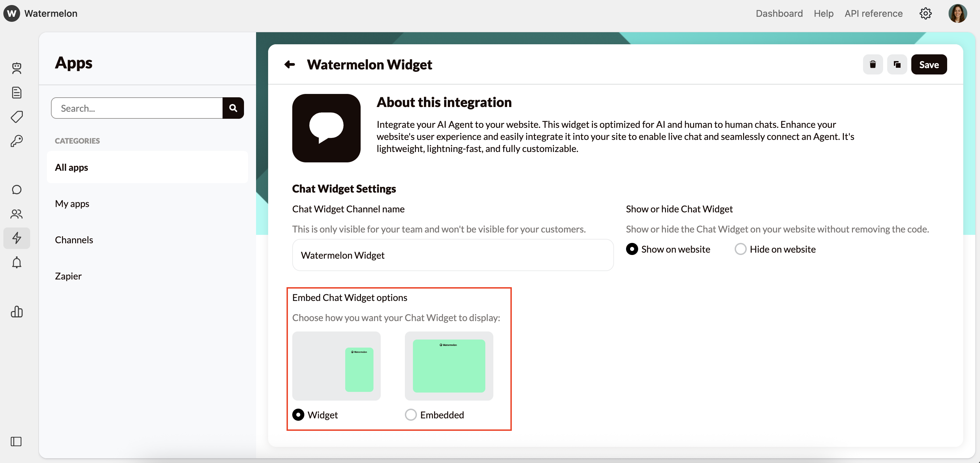Screen dimensions: 980x463
Task: Open the documents section in sidebar
Action: coord(16,92)
